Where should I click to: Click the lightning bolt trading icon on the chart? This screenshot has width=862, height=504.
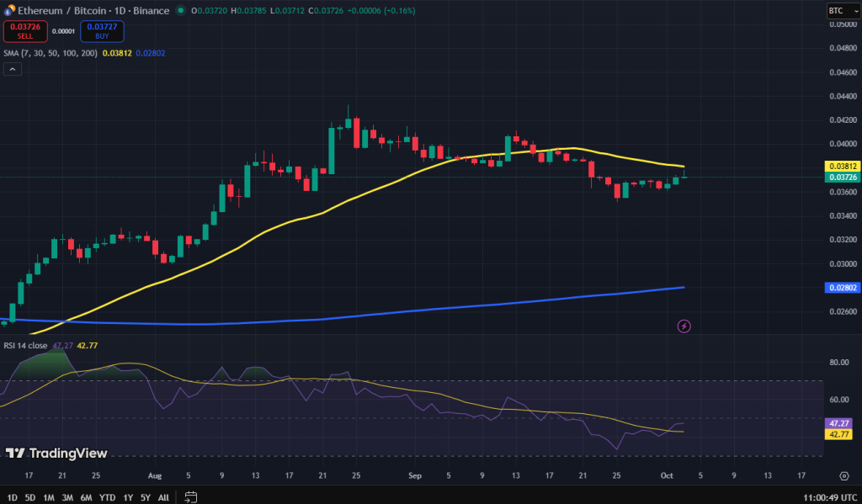(684, 326)
